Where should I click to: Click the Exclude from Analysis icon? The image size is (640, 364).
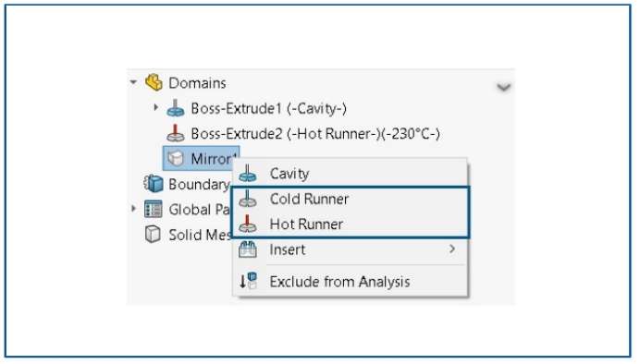pyautogui.click(x=248, y=281)
